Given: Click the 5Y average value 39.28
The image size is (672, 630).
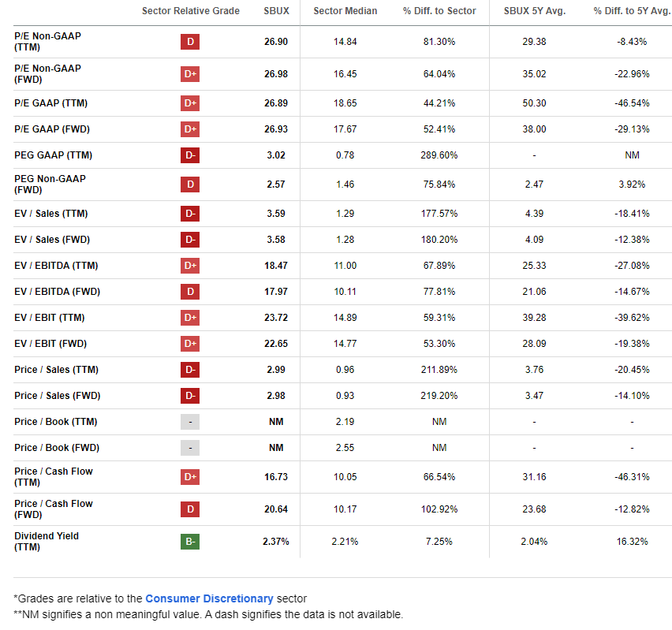Looking at the screenshot, I should tap(535, 318).
